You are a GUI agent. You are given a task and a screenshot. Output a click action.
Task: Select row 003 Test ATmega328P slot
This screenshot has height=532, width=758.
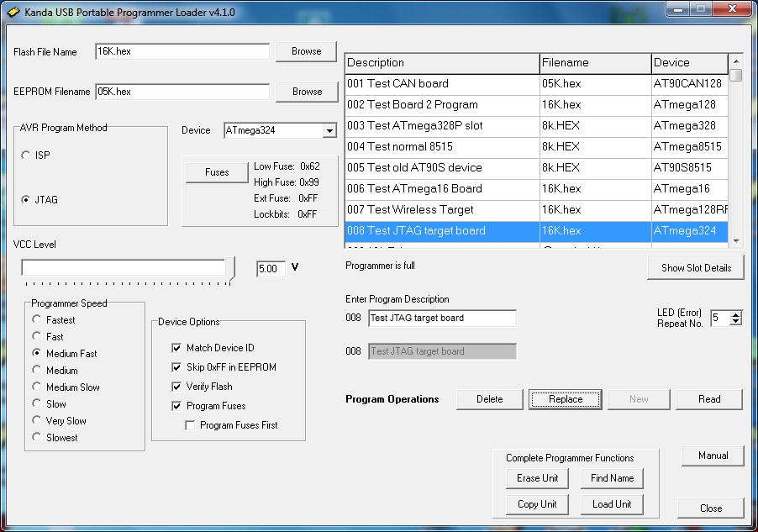(537, 126)
